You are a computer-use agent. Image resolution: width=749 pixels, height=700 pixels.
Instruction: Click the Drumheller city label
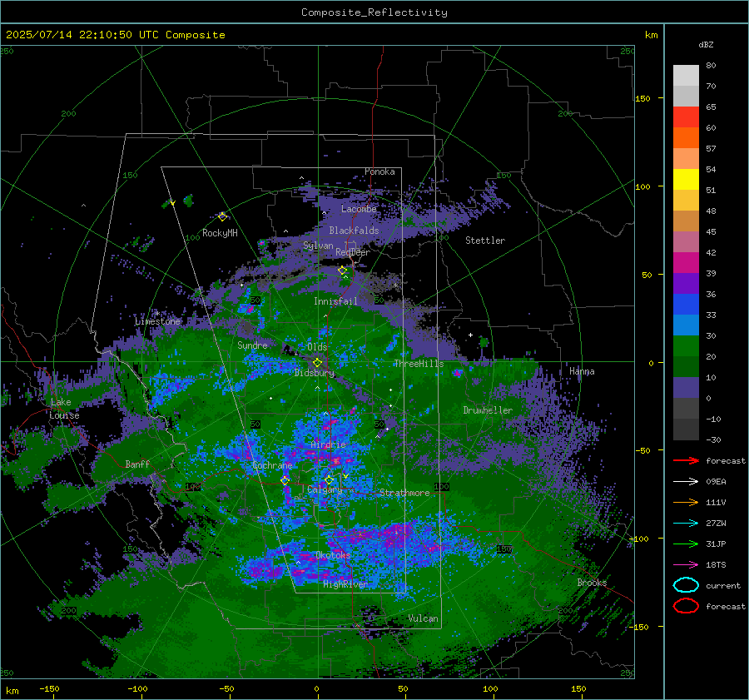pyautogui.click(x=488, y=410)
